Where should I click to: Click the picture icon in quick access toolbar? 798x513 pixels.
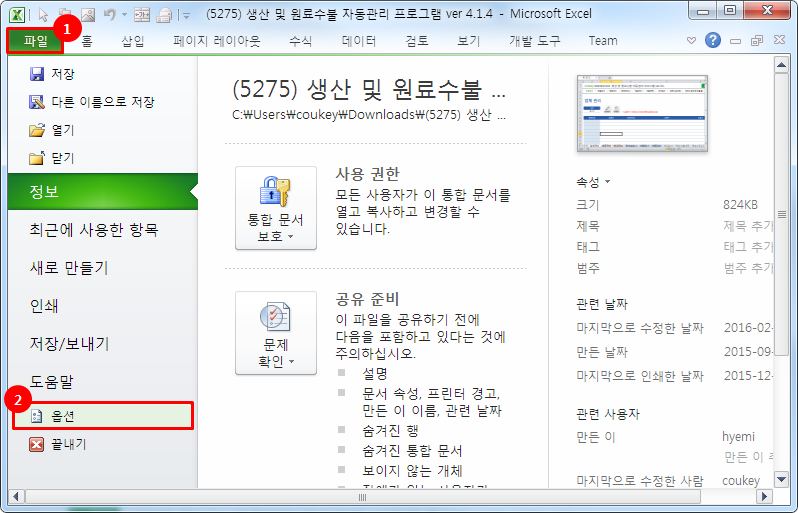[88, 15]
